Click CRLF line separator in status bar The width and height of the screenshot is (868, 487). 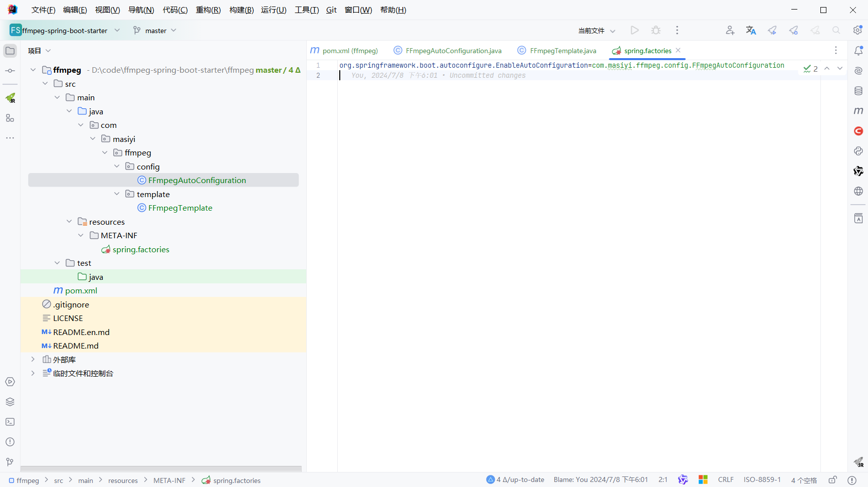pos(726,480)
